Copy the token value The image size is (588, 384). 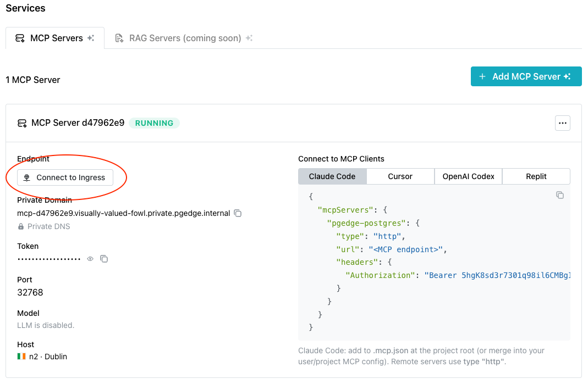click(104, 259)
